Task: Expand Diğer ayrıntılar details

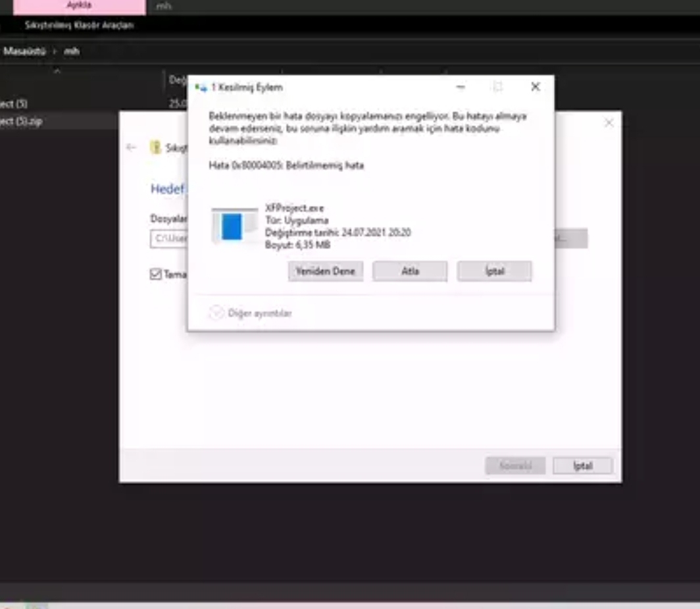Action: tap(251, 313)
